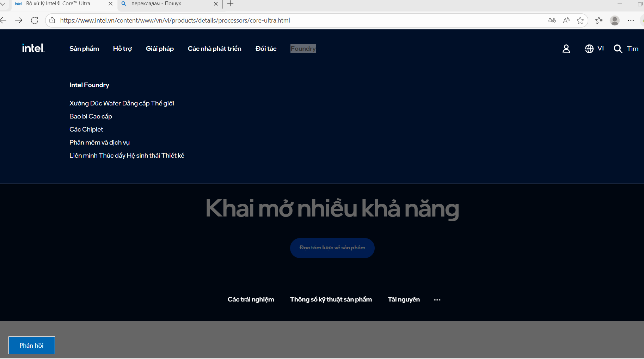Click the search magnifier icon
The height and width of the screenshot is (359, 644).
[618, 49]
